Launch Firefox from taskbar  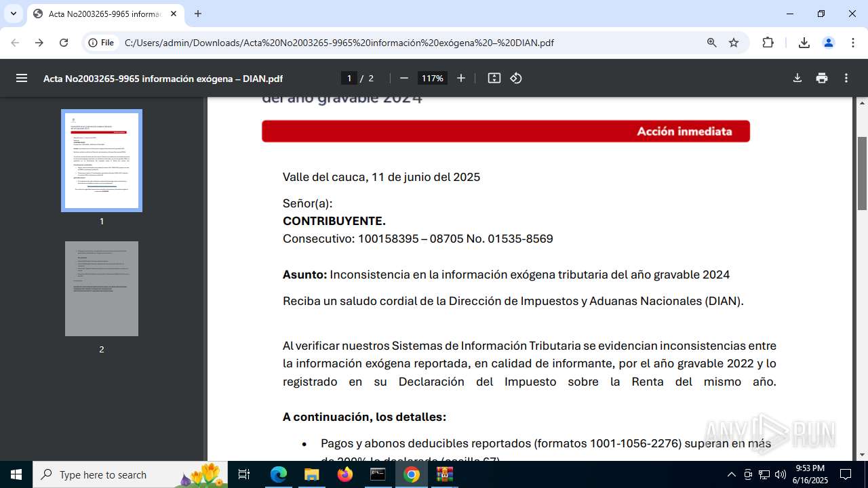click(x=344, y=474)
